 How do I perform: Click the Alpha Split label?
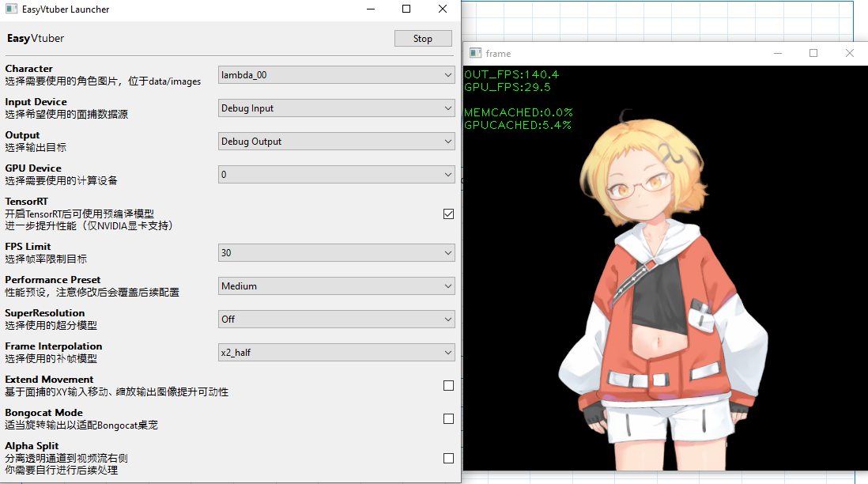[32, 446]
